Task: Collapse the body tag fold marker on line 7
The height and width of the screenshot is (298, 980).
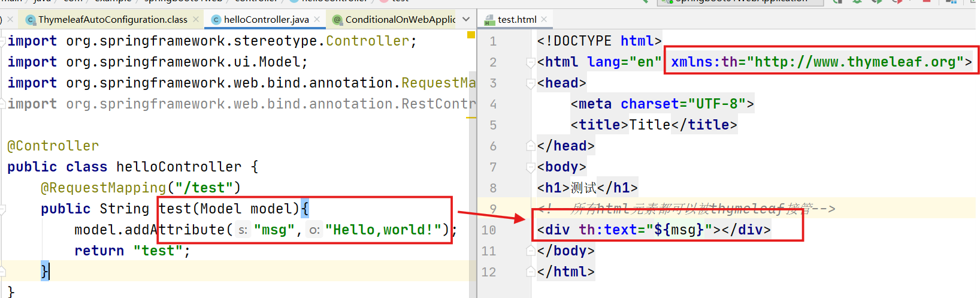Action: [531, 167]
